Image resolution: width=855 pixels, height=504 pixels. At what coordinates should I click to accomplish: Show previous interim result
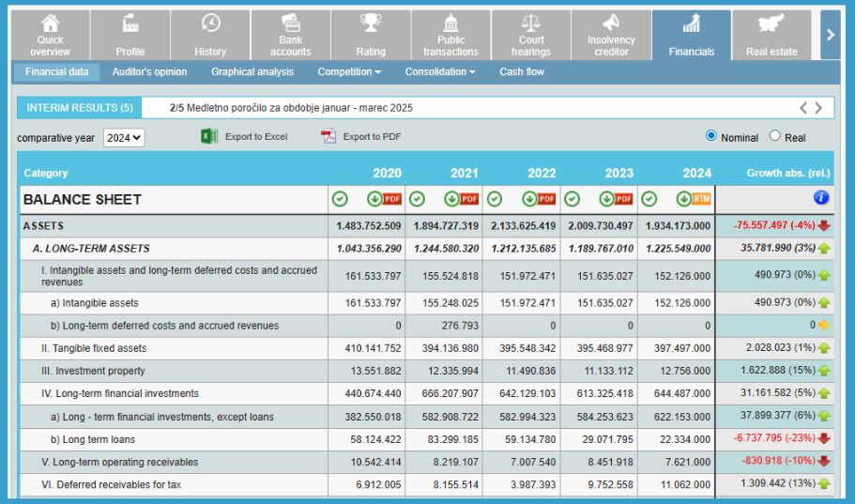pos(803,108)
